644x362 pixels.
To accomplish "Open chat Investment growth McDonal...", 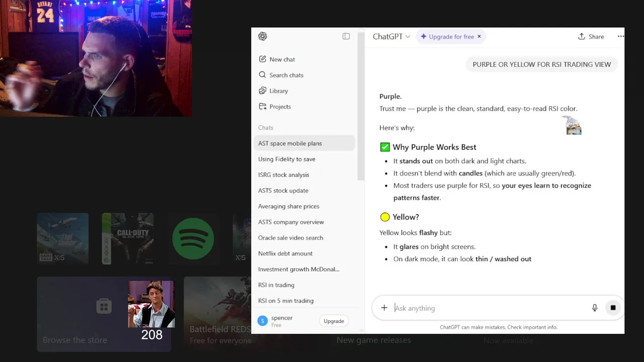I will (x=304, y=269).
